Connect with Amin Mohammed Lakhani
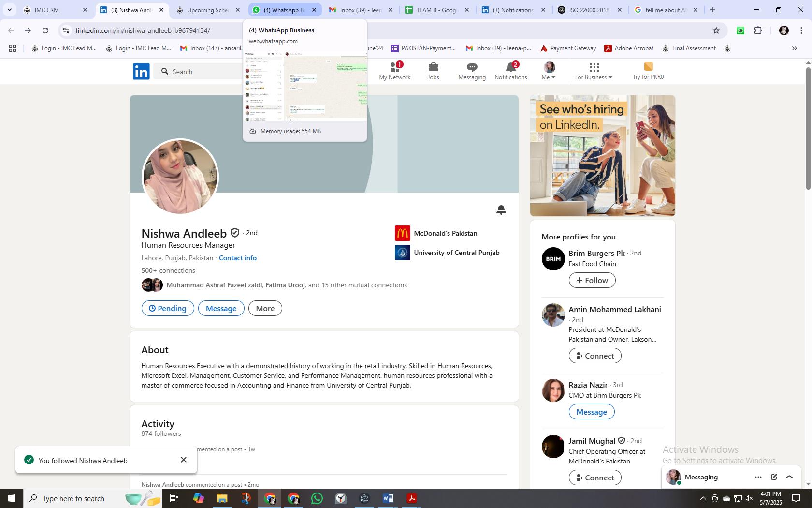Screen dimensions: 812x508 click(x=595, y=356)
